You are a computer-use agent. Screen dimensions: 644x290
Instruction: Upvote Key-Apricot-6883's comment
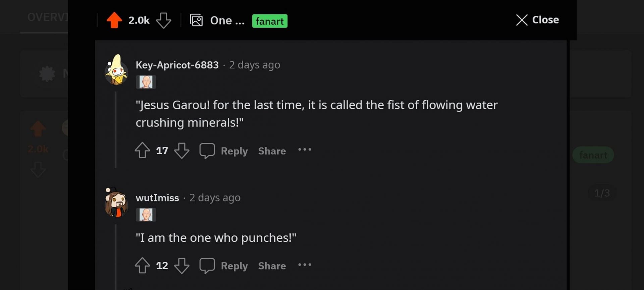click(142, 150)
